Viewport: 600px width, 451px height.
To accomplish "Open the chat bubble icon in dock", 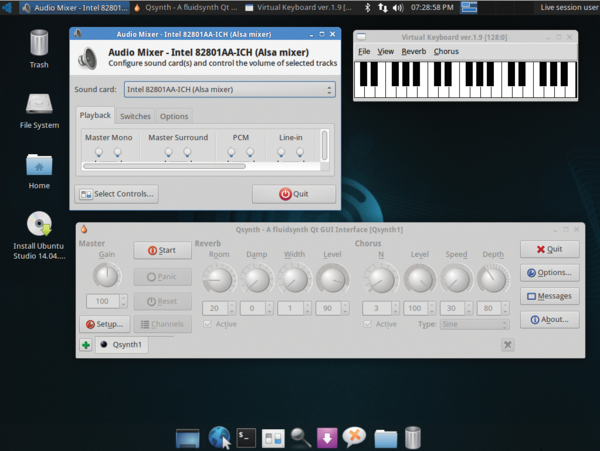I will coord(354,437).
